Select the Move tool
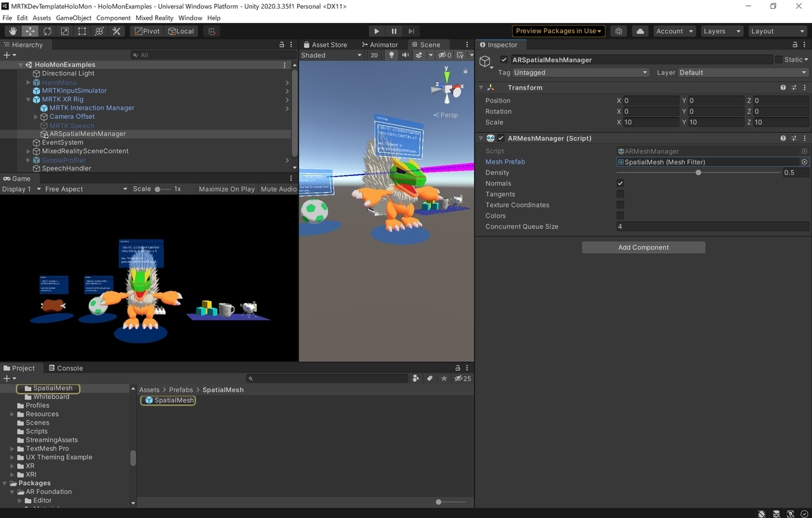The image size is (812, 518). click(x=30, y=31)
